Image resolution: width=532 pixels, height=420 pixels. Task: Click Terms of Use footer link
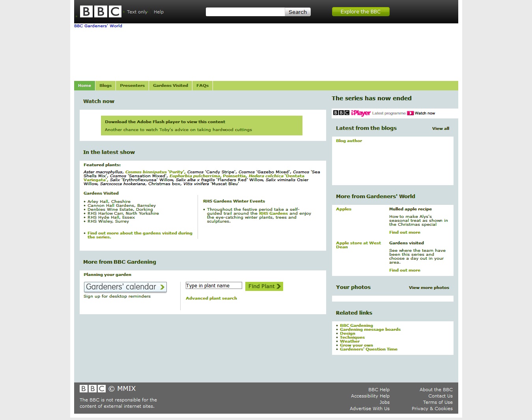[x=438, y=402]
